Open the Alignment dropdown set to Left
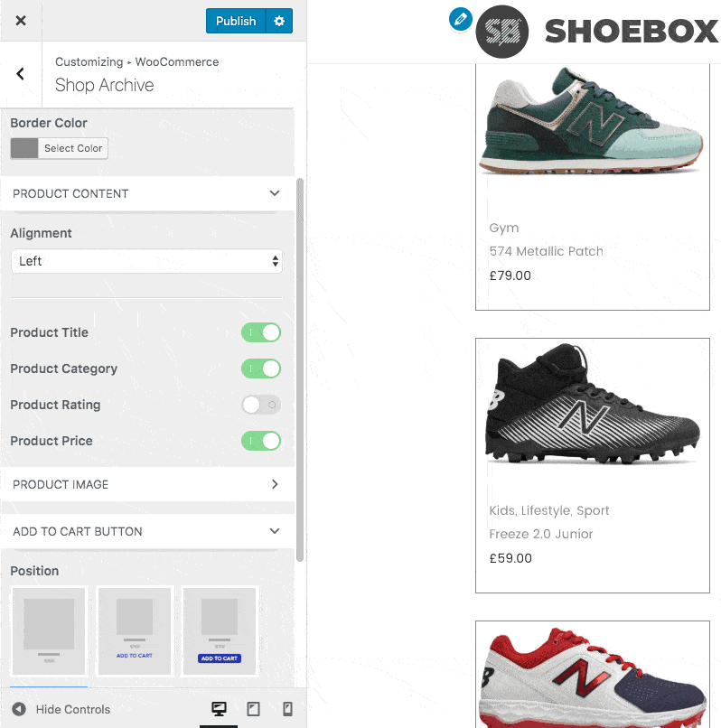Image resolution: width=721 pixels, height=728 pixels. [146, 261]
